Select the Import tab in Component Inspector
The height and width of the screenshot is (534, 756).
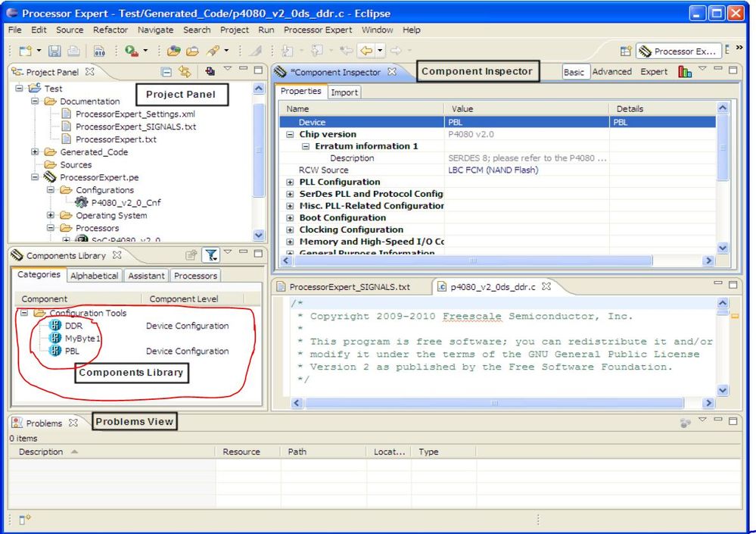click(344, 92)
